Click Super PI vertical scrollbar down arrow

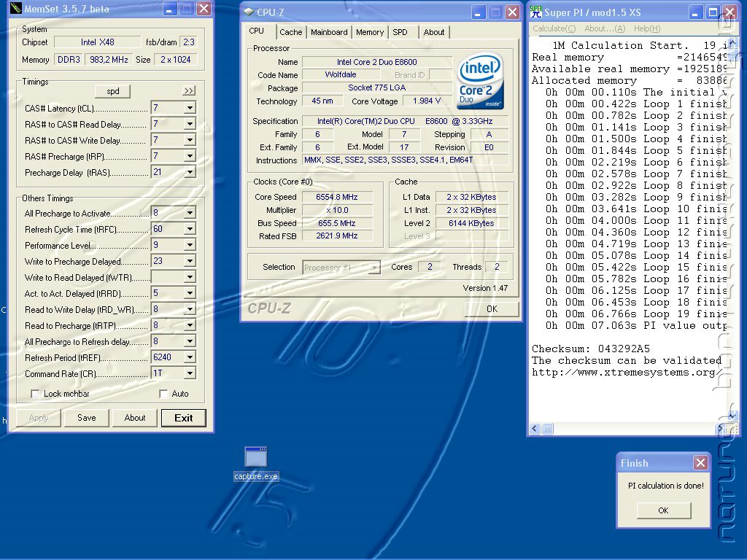[x=732, y=416]
